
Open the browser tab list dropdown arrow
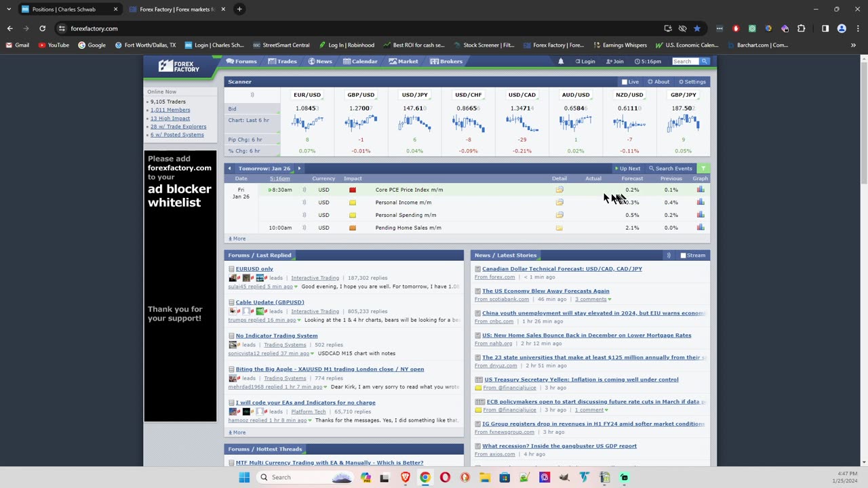(x=8, y=9)
